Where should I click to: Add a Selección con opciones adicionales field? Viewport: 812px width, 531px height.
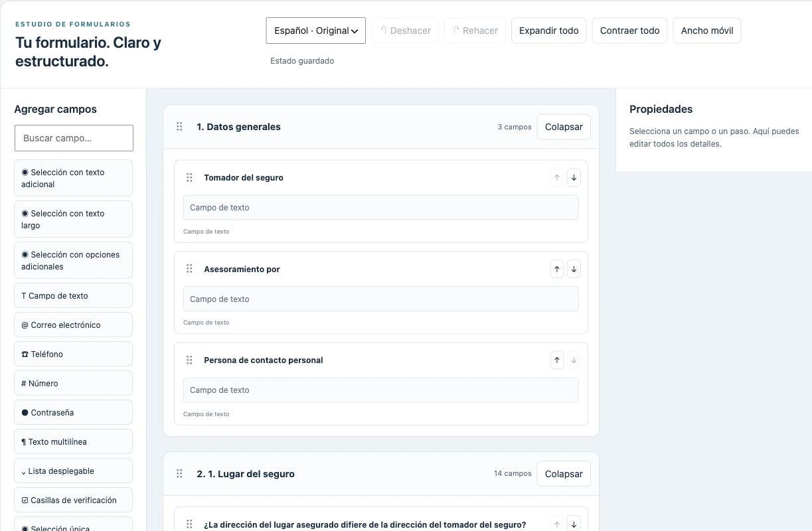pos(73,260)
